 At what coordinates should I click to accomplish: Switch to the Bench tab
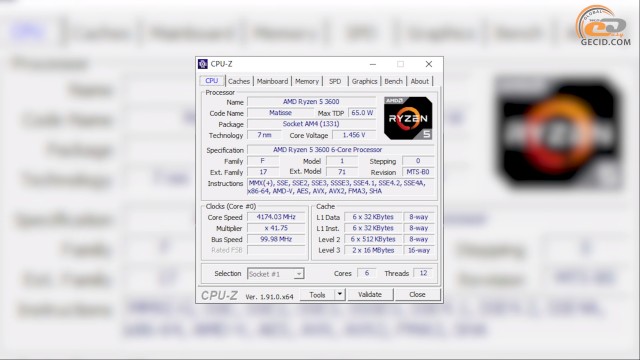point(393,81)
